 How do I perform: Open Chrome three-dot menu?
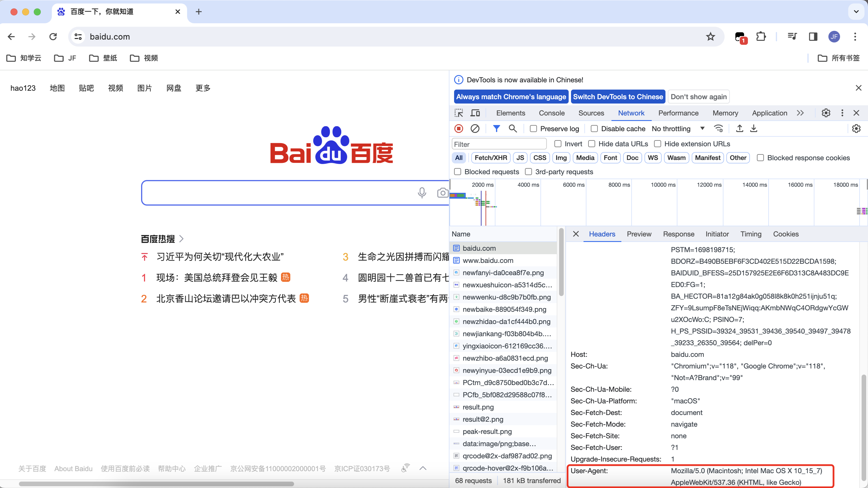(855, 36)
